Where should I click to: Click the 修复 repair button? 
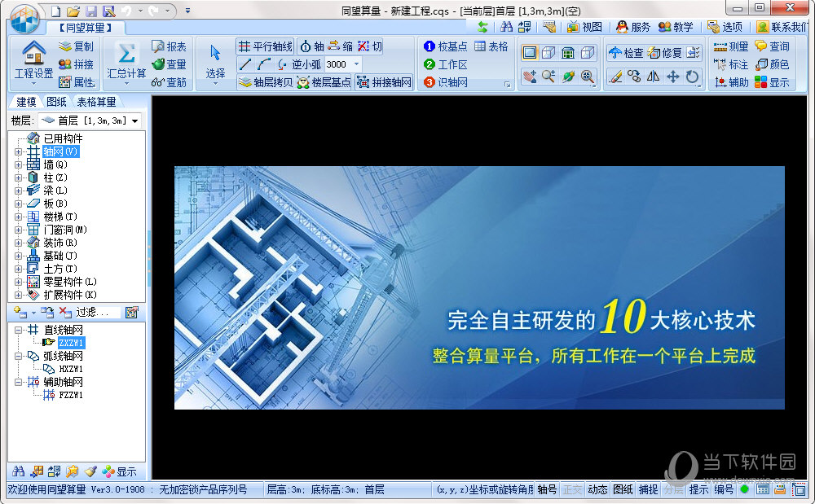(x=664, y=52)
